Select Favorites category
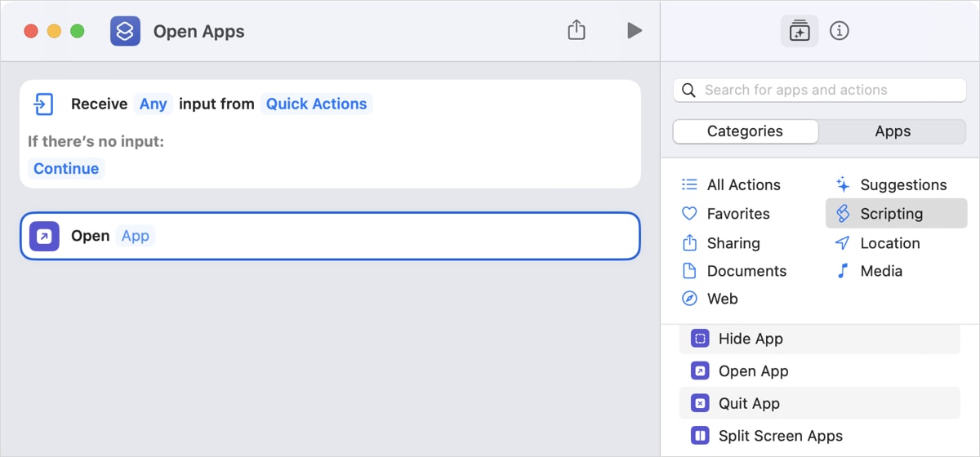980x457 pixels. click(x=738, y=214)
